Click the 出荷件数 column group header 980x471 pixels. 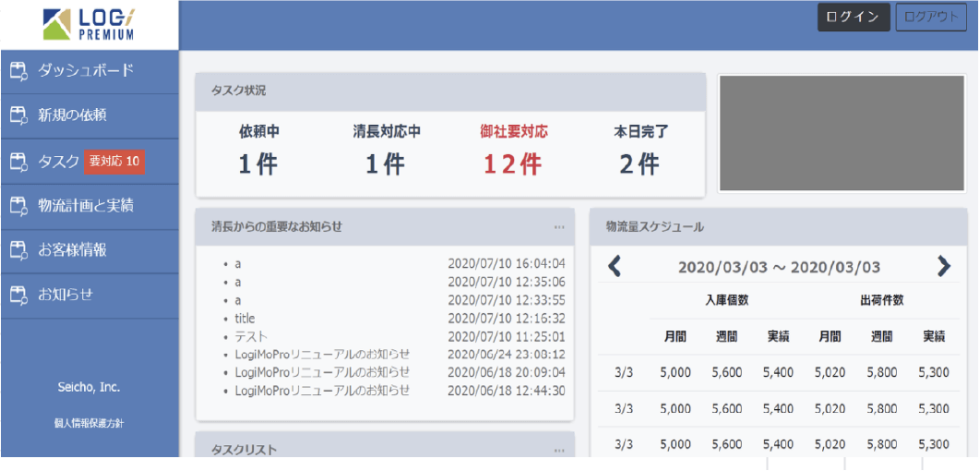882,300
